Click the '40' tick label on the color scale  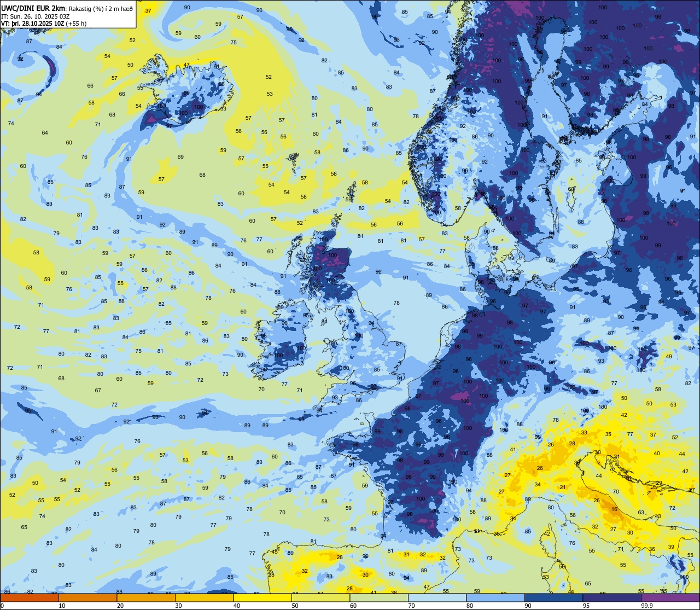click(x=237, y=606)
